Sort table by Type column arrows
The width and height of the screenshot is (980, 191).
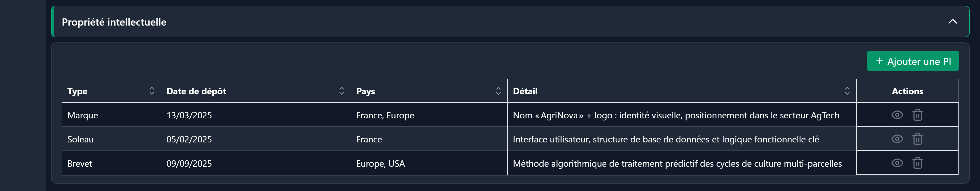tap(152, 91)
